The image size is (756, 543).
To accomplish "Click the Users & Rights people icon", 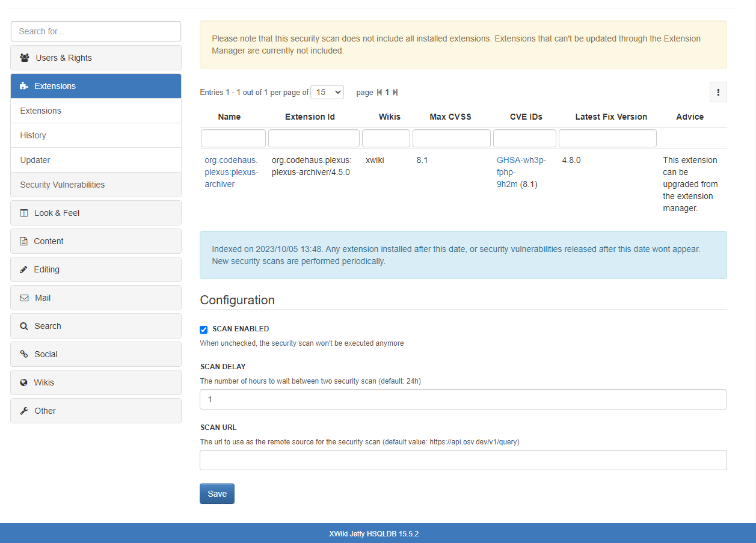I will (x=25, y=58).
